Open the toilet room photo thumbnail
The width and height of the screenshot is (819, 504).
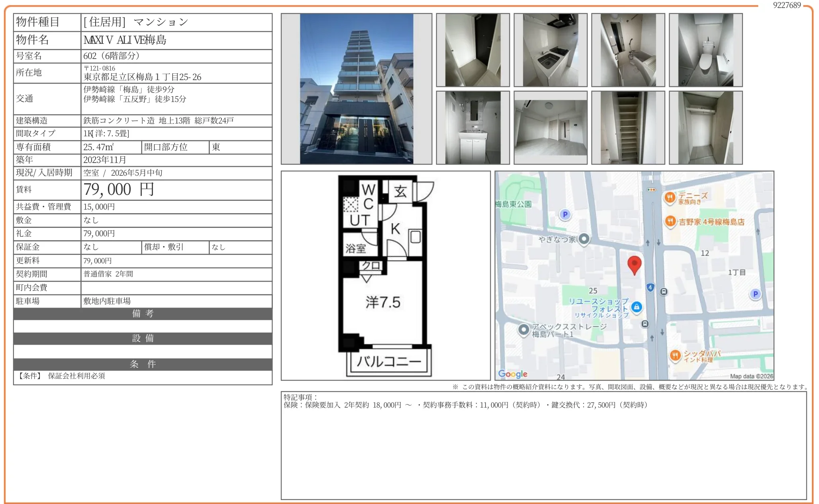tap(705, 50)
